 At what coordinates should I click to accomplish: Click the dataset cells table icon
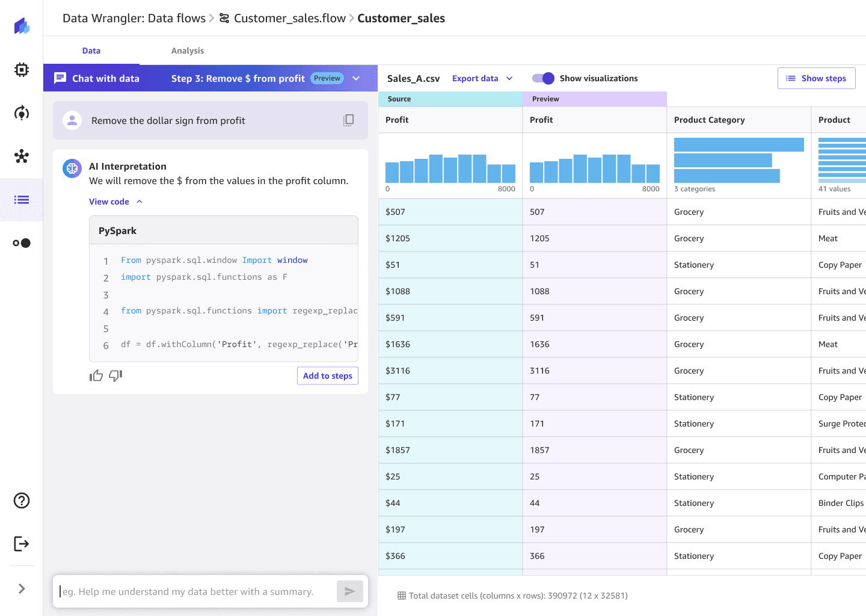coord(402,596)
